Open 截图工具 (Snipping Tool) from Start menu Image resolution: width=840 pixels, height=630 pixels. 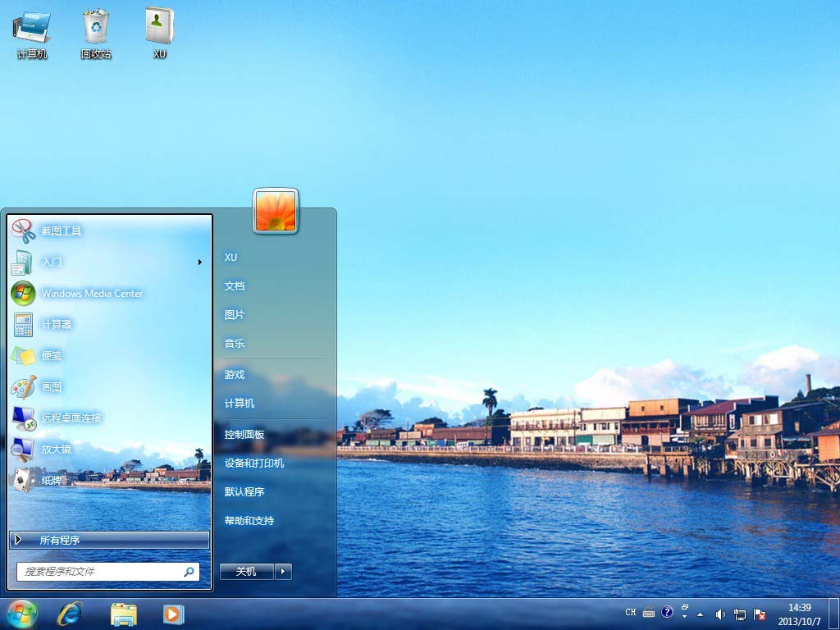[62, 231]
